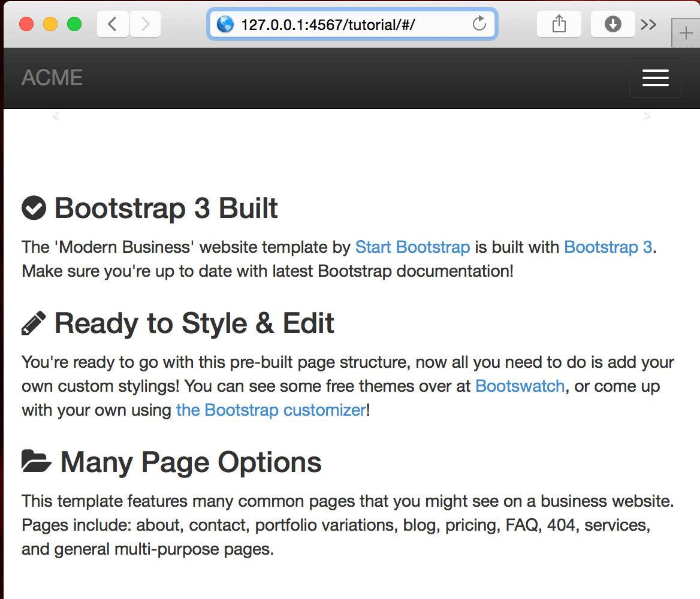Click the carousel next arrow
The width and height of the screenshot is (700, 599).
pyautogui.click(x=647, y=116)
